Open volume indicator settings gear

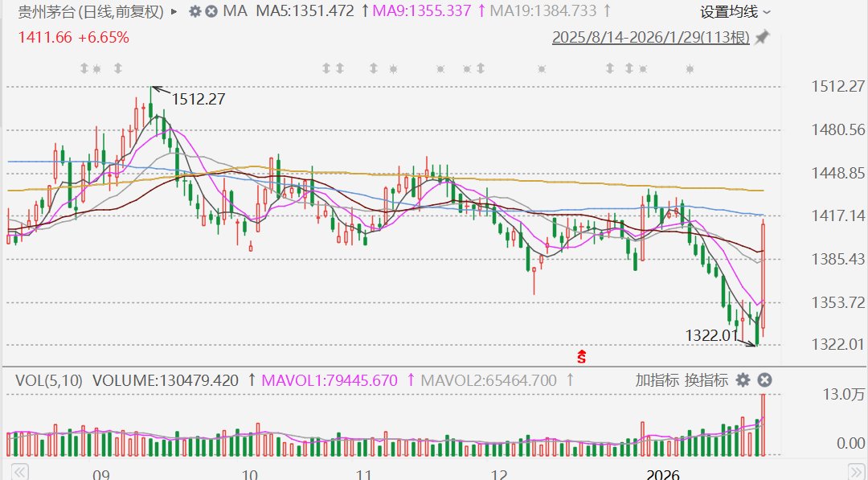coord(743,379)
